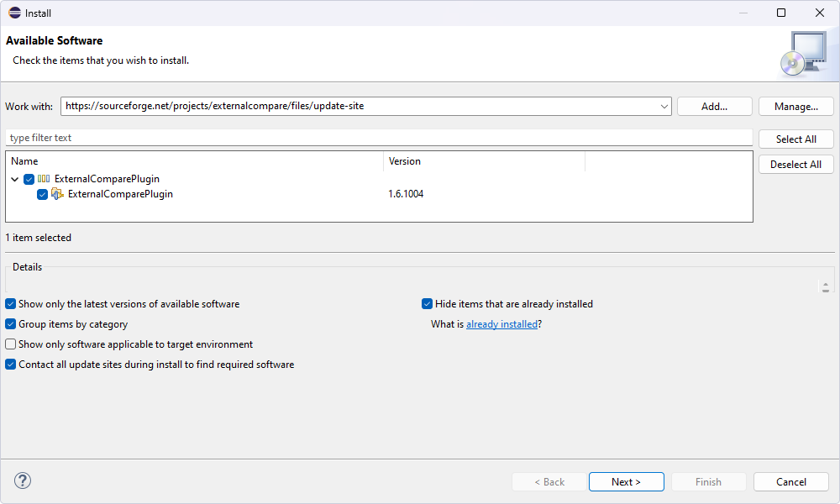Viewport: 840px width, 504px height.
Task: Toggle Show only the latest versions checkbox
Action: pyautogui.click(x=11, y=304)
